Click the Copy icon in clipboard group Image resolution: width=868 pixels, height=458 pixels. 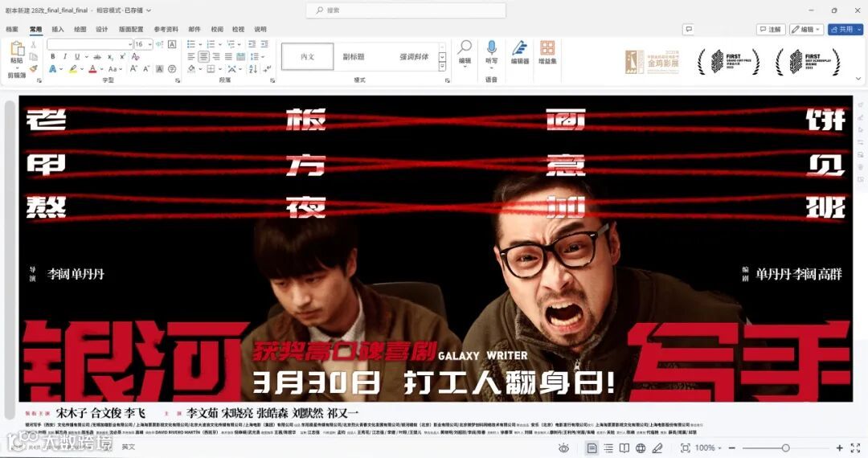click(33, 56)
